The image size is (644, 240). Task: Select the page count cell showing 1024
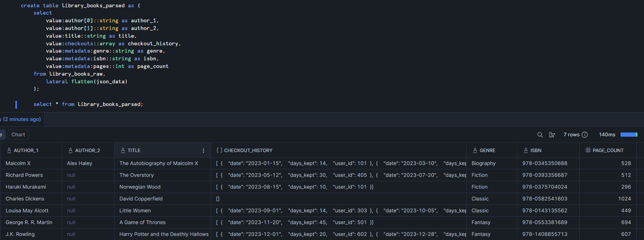pos(624,199)
